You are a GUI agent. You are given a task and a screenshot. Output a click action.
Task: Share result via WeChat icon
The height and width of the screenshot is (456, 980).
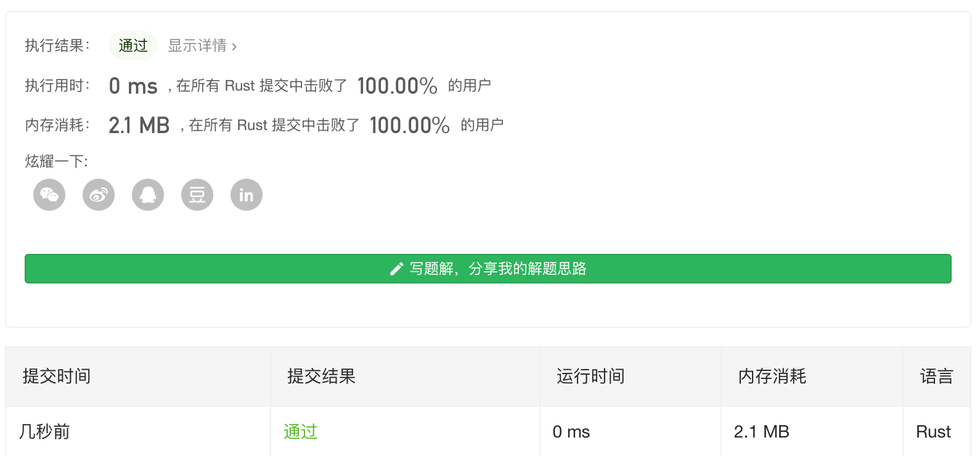tap(49, 195)
